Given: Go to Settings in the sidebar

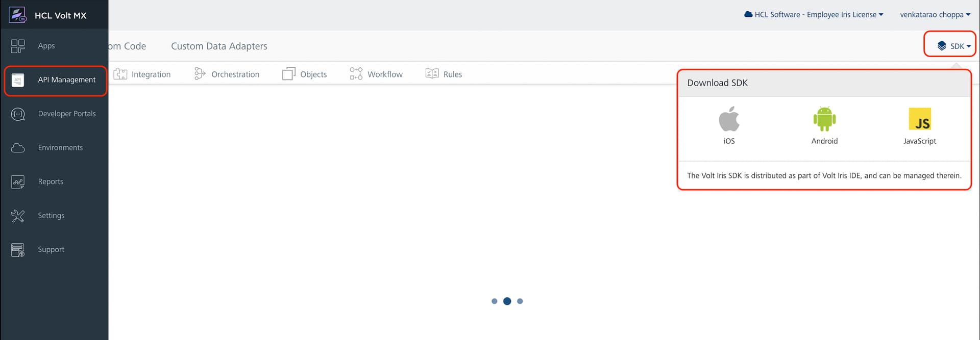Looking at the screenshot, I should click(x=51, y=216).
